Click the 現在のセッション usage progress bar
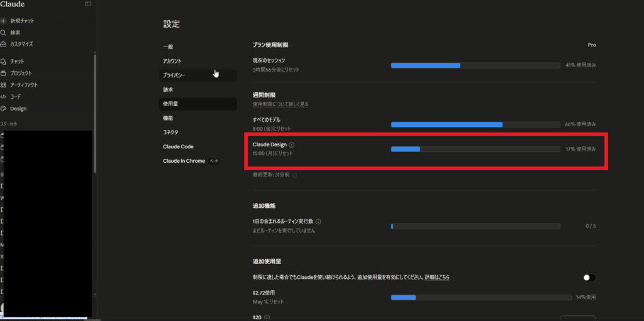Screen dimensions: 644x321 475,65
